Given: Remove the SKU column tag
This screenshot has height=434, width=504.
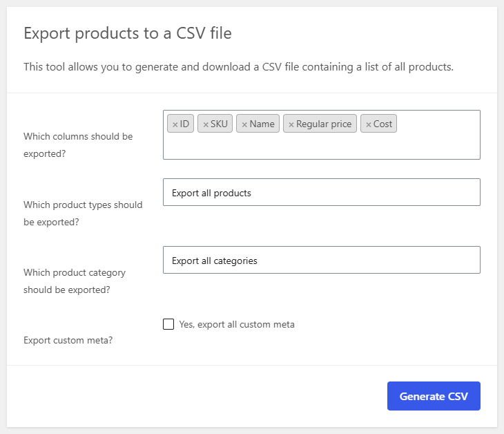Looking at the screenshot, I should pyautogui.click(x=206, y=124).
